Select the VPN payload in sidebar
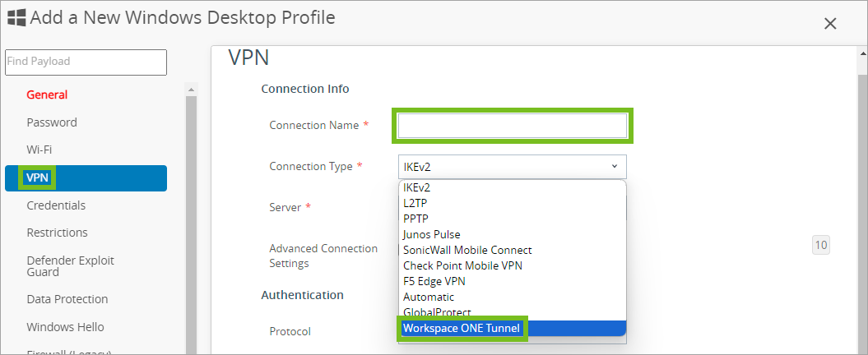The height and width of the screenshot is (355, 868). (86, 178)
